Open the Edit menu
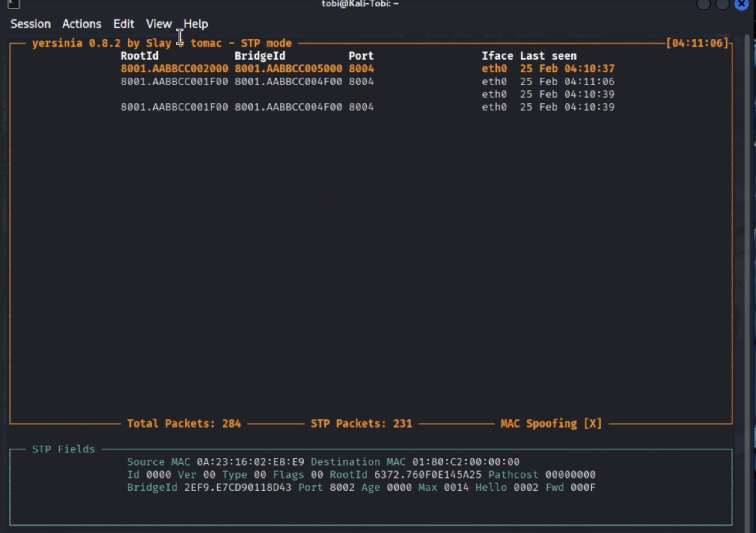This screenshot has width=756, height=533. tap(123, 24)
